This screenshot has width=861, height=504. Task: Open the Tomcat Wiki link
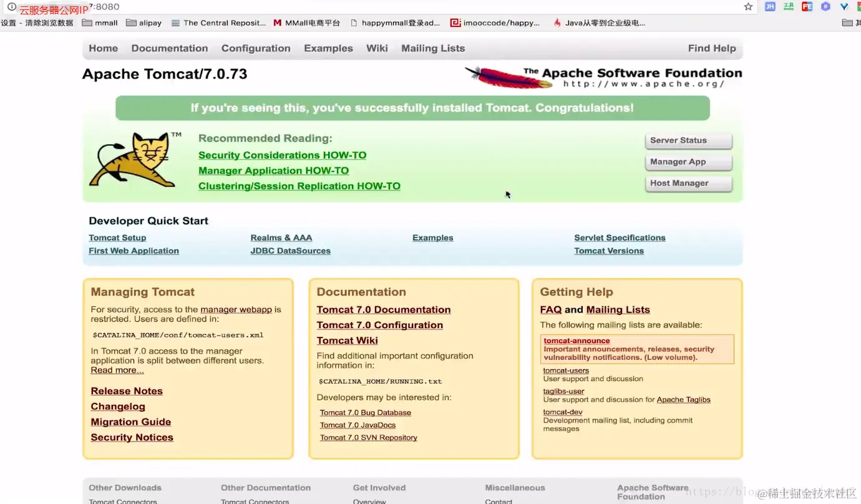347,341
